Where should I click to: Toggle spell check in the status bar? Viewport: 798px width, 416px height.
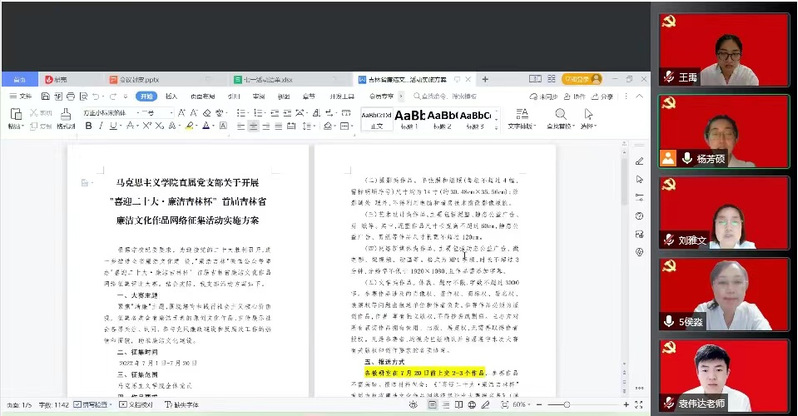[88, 405]
